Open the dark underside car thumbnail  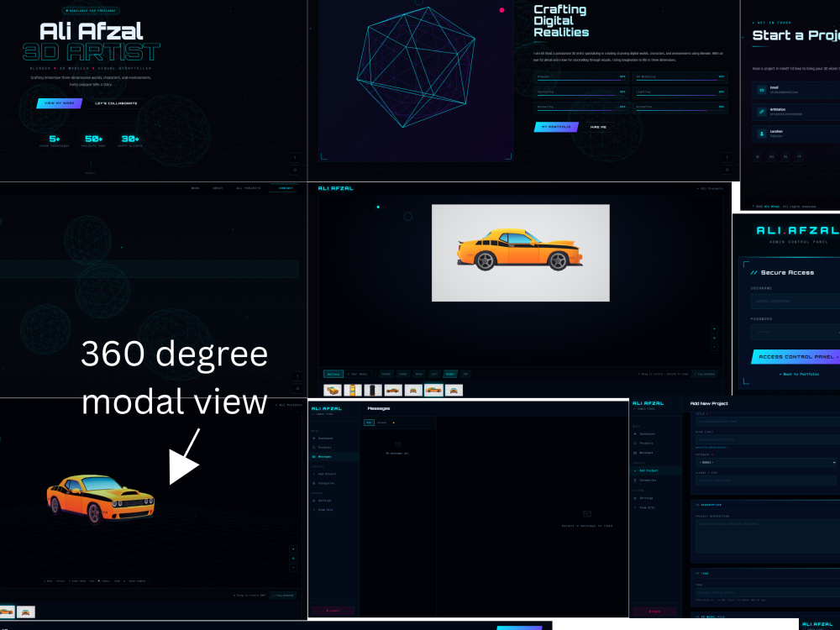[x=373, y=391]
